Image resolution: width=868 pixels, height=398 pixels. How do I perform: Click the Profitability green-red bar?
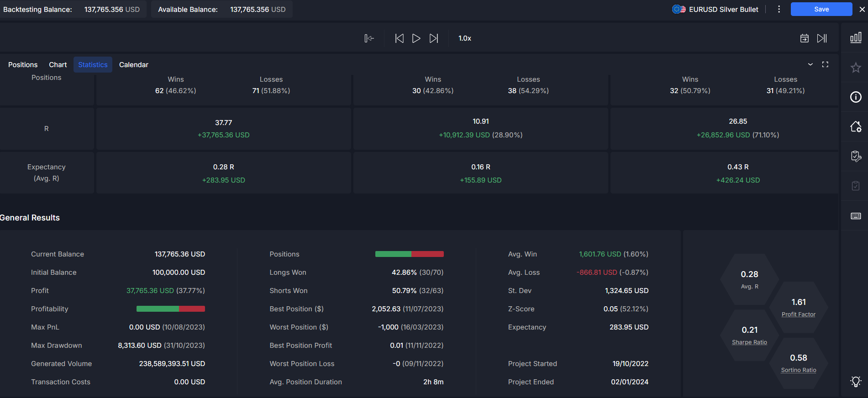(171, 309)
